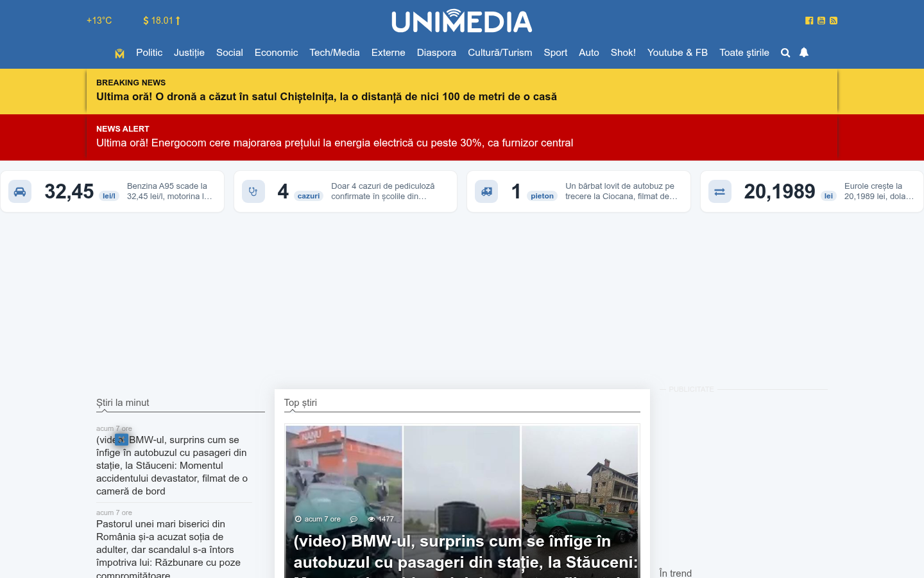Click the Top știri heading

[x=300, y=403]
